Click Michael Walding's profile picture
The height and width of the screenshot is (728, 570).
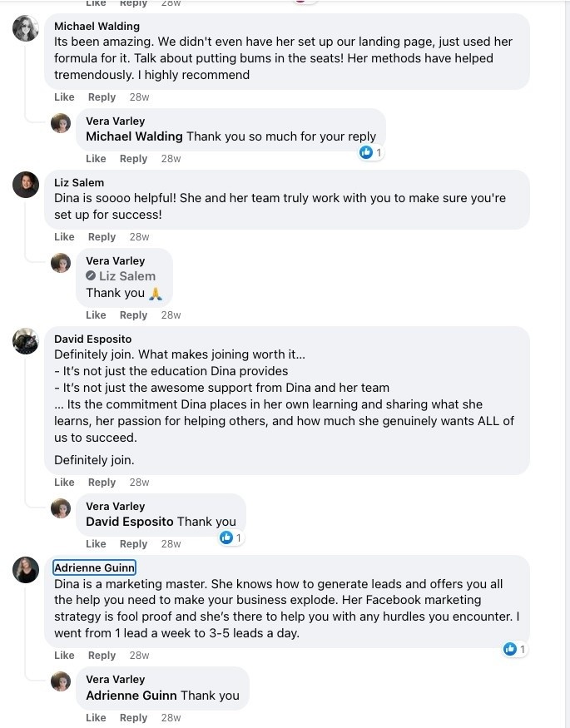pos(26,28)
